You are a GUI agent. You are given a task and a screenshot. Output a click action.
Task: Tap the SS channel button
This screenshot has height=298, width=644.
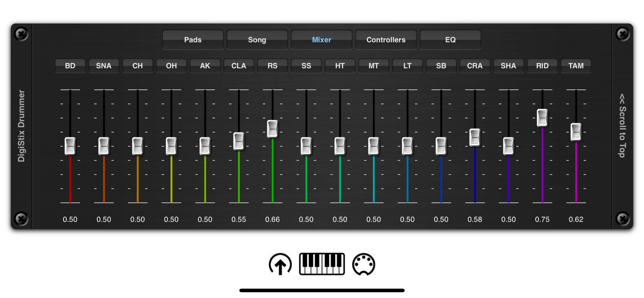[306, 66]
